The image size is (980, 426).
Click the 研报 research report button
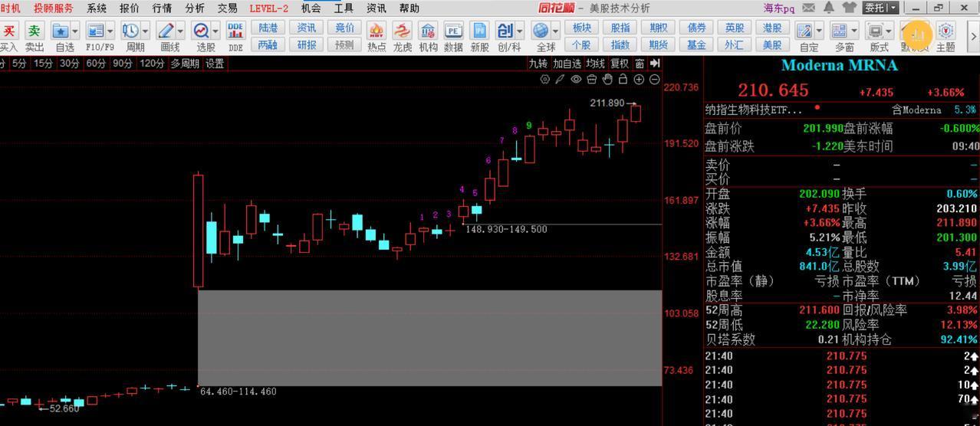coord(307,44)
